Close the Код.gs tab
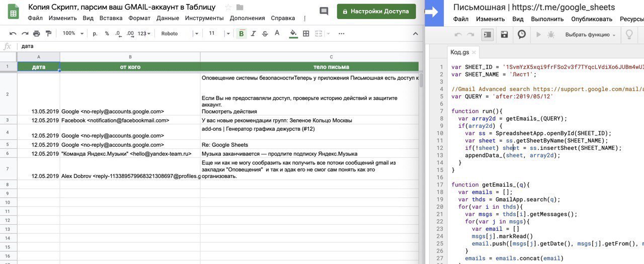644x264 pixels. 474,52
